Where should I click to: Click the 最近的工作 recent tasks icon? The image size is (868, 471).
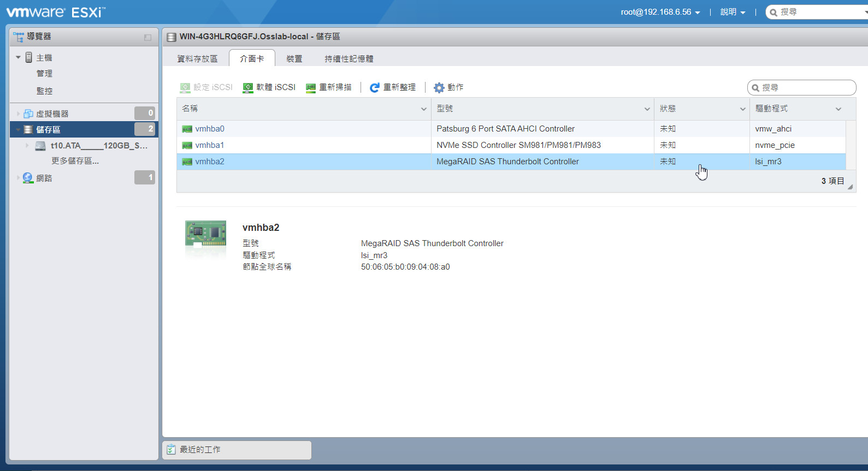[x=171, y=450]
